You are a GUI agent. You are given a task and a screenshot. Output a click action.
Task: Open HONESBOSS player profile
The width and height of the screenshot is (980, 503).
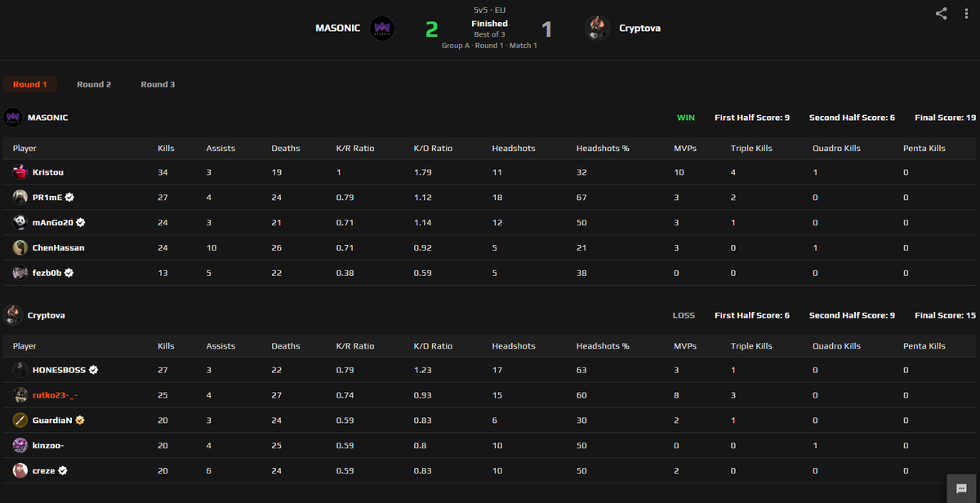[59, 370]
